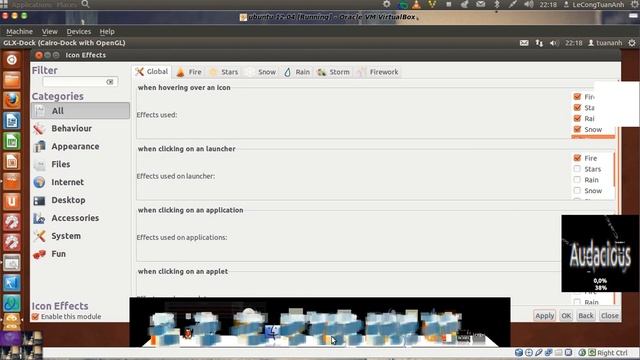Click the Back button
Viewport: 640px width, 360px height.
[586, 316]
